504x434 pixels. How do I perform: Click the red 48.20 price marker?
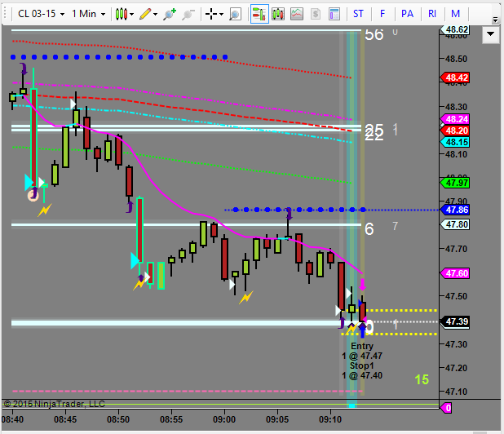455,131
